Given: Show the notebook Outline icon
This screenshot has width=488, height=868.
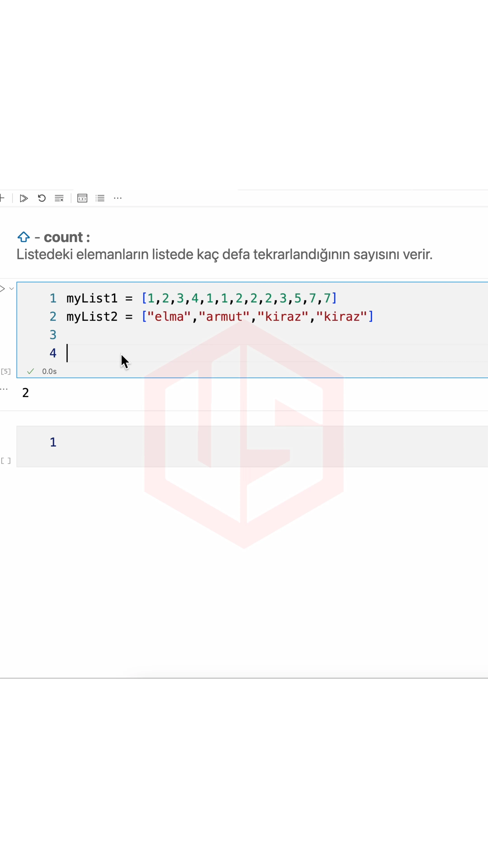Looking at the screenshot, I should click(x=100, y=198).
